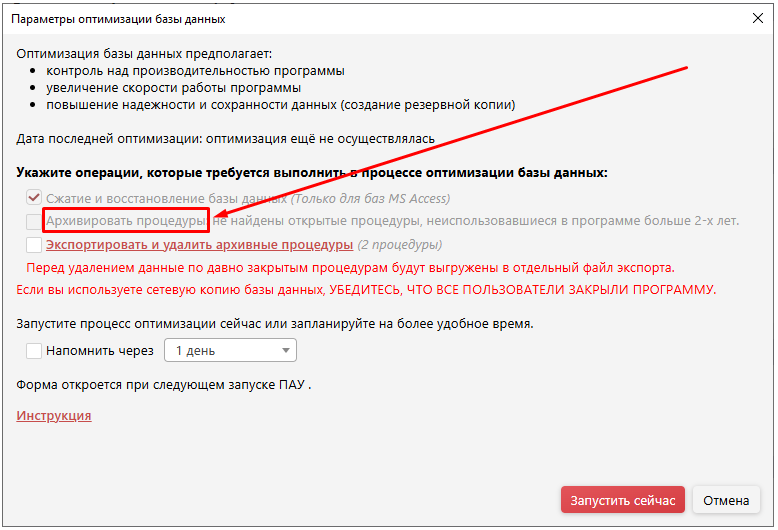
Task: Open the 'Инструкция' link
Action: [x=54, y=415]
